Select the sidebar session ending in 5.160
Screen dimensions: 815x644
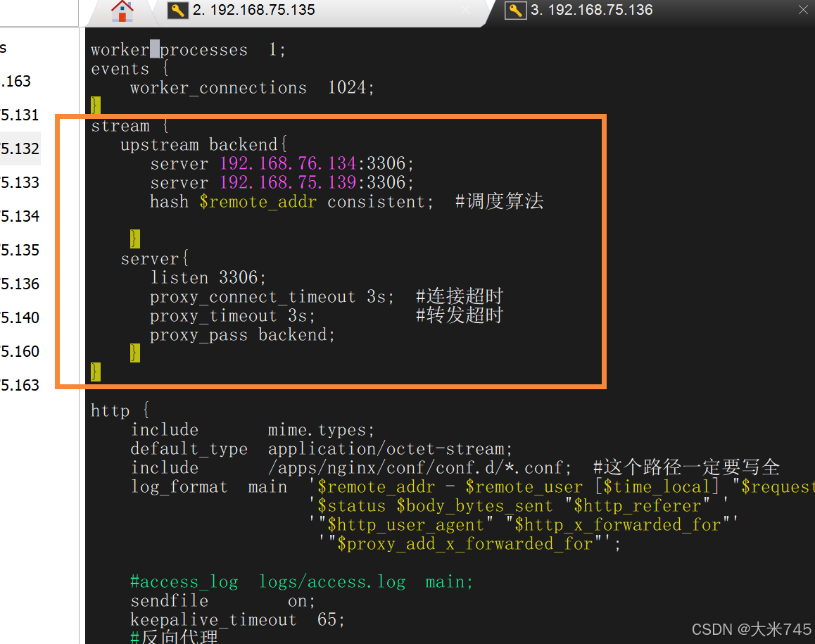tap(20, 351)
